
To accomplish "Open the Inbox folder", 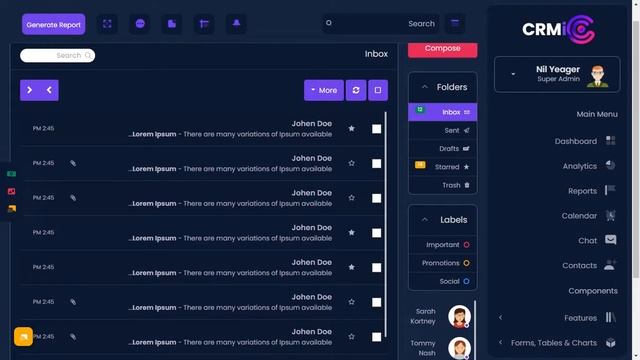I will coord(442,112).
